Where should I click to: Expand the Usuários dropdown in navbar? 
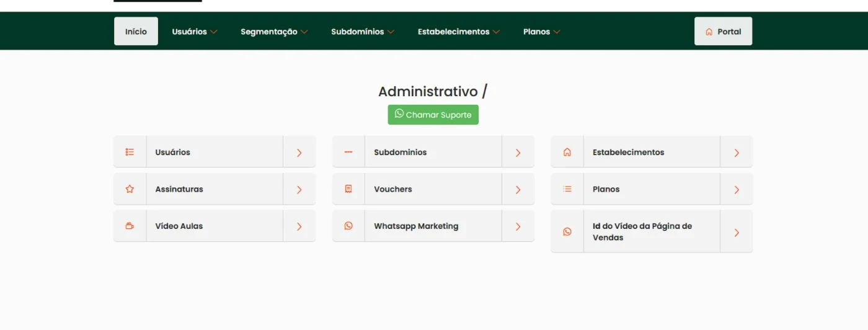coord(195,32)
